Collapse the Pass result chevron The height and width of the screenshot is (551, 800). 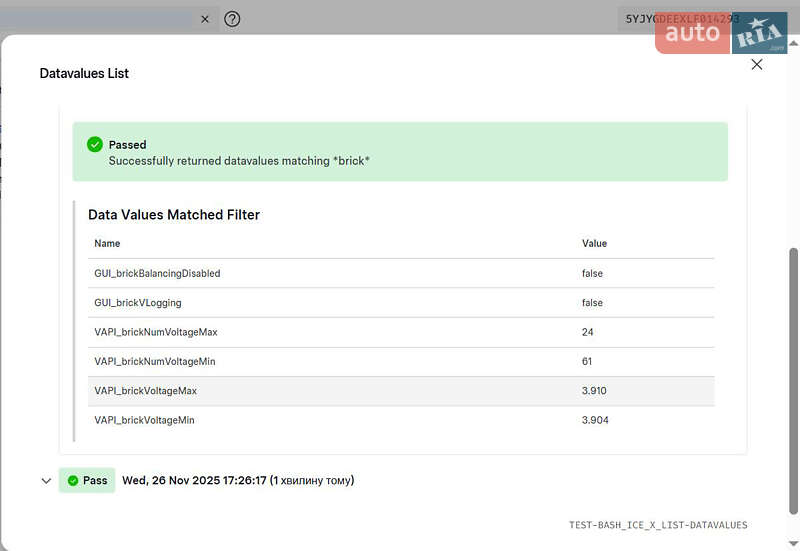[x=46, y=481]
